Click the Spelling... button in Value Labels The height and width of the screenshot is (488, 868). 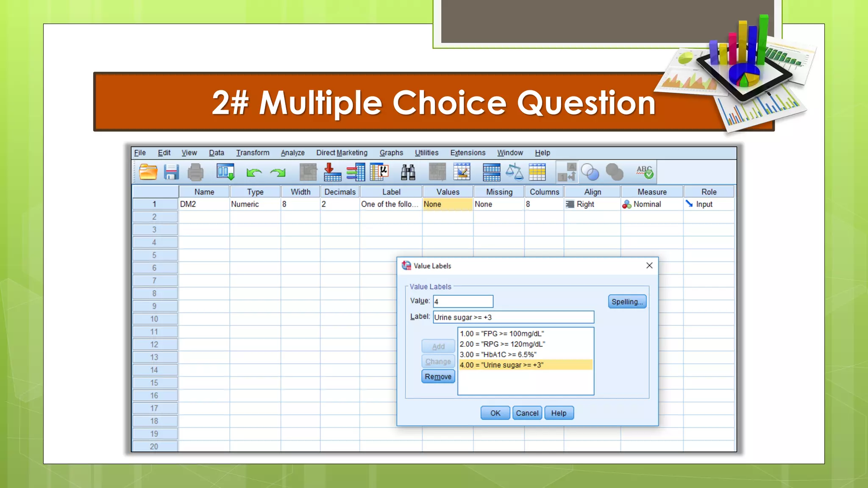click(627, 302)
